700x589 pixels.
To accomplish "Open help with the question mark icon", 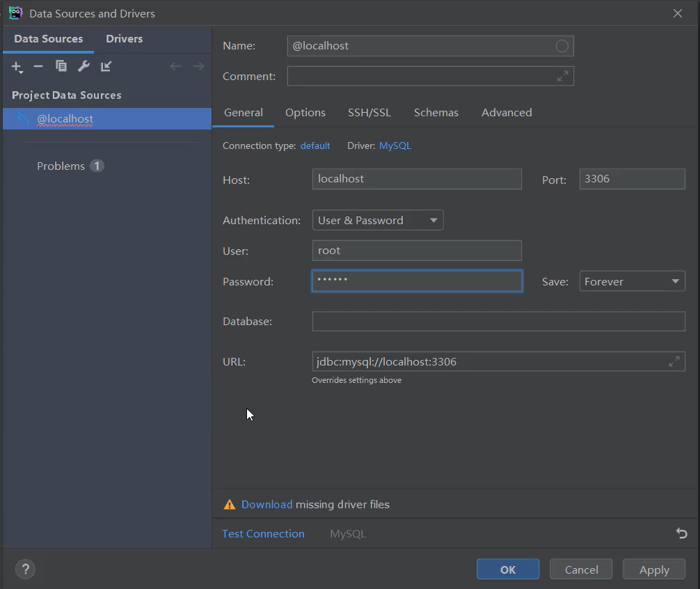I will pyautogui.click(x=25, y=569).
